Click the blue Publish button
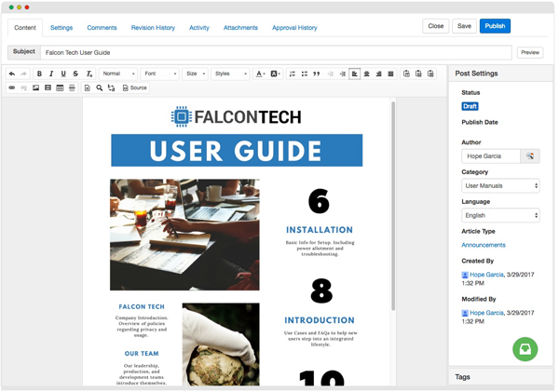 (496, 26)
